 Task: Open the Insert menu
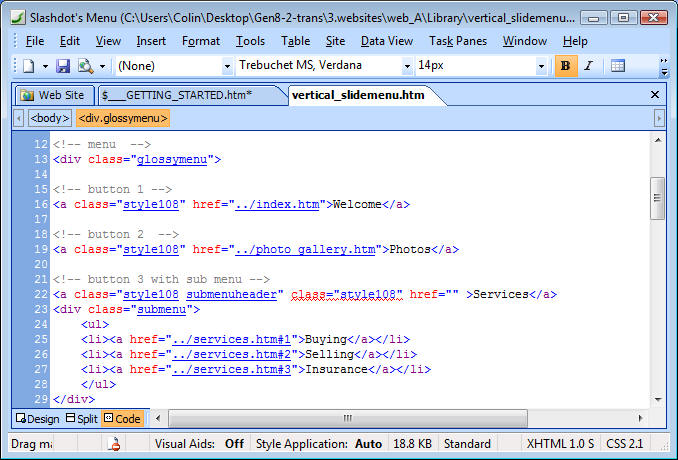click(x=151, y=41)
